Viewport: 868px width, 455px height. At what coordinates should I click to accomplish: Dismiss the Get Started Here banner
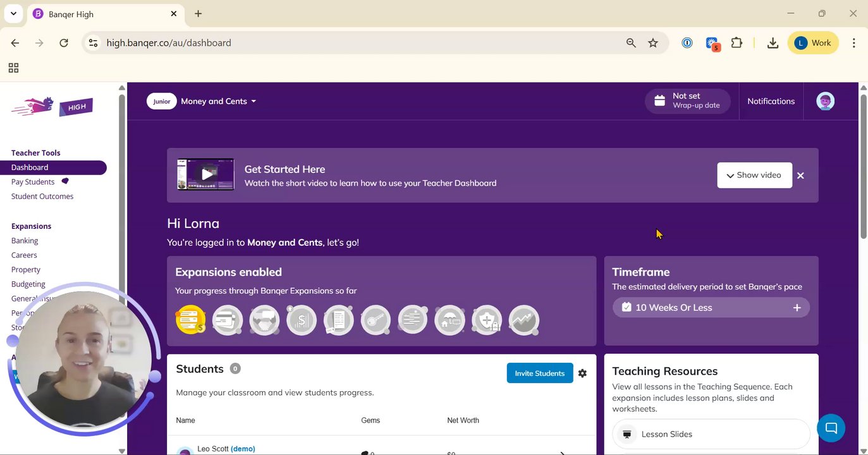point(800,176)
